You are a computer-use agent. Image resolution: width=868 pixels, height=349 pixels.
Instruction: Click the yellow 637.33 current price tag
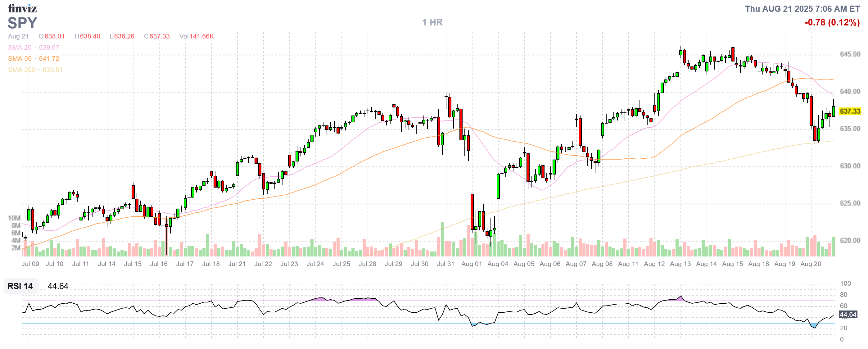point(849,111)
